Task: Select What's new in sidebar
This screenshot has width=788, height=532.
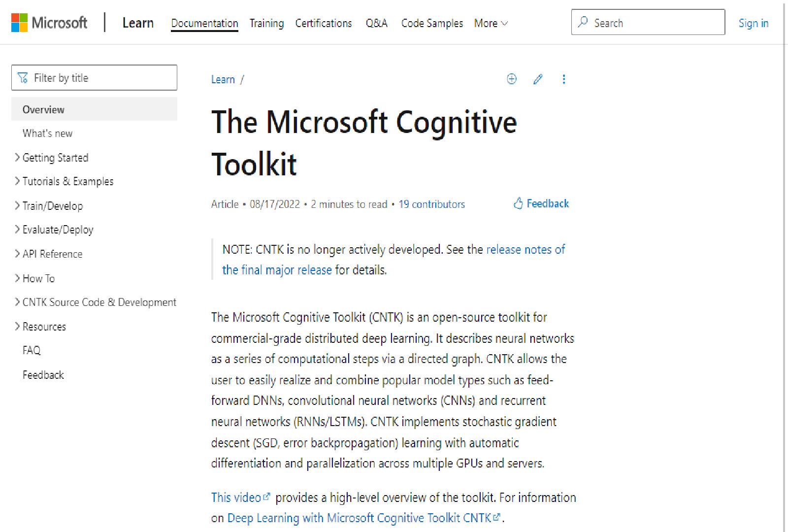Action: (x=47, y=133)
